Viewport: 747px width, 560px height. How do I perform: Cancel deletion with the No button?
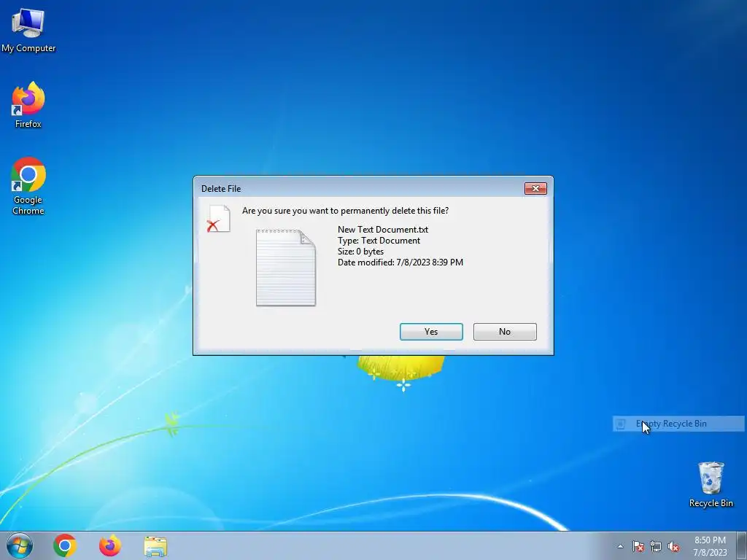[505, 332]
